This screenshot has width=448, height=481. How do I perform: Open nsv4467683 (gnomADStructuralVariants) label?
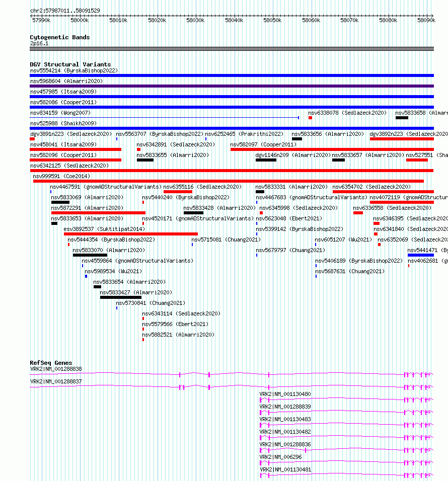pyautogui.click(x=312, y=197)
